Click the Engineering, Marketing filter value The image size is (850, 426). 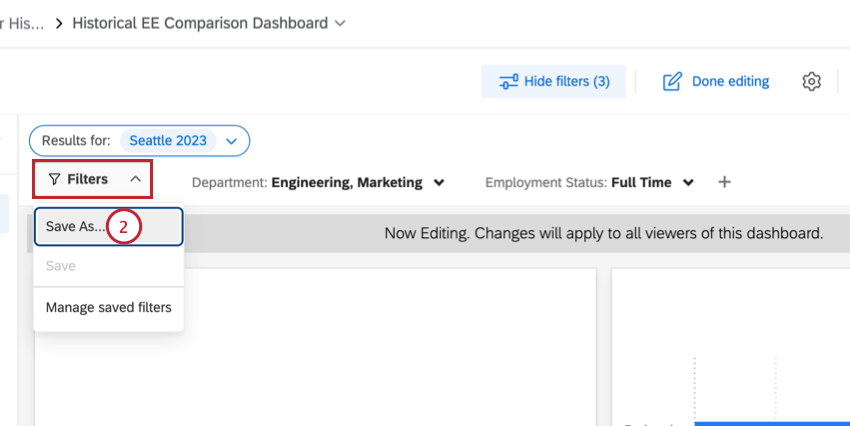(346, 183)
